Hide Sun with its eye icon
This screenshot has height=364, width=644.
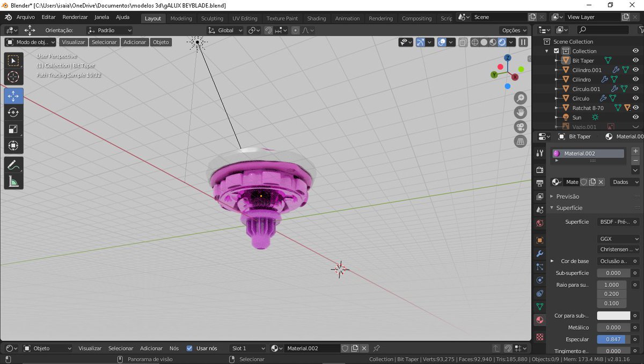635,117
